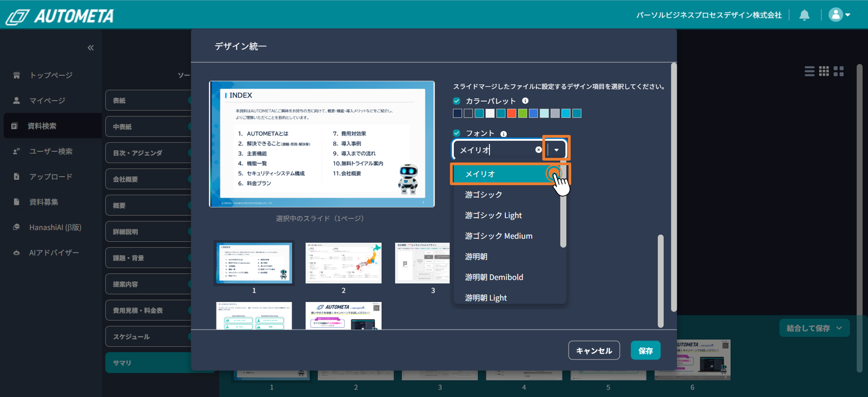Switch to large grid view icon
This screenshot has width=868, height=397.
pos(838,71)
